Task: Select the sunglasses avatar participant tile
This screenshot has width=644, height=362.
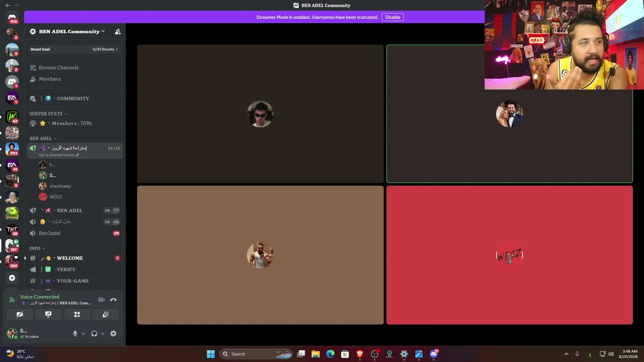Action: (x=260, y=114)
